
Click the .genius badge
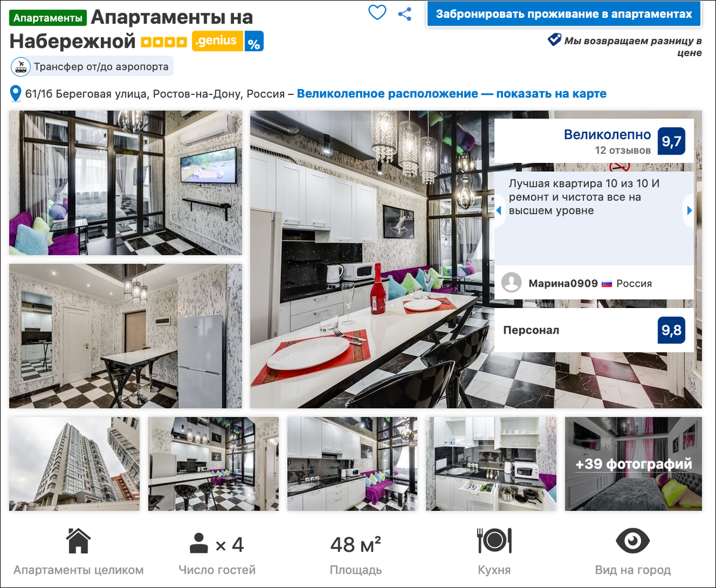coord(217,41)
